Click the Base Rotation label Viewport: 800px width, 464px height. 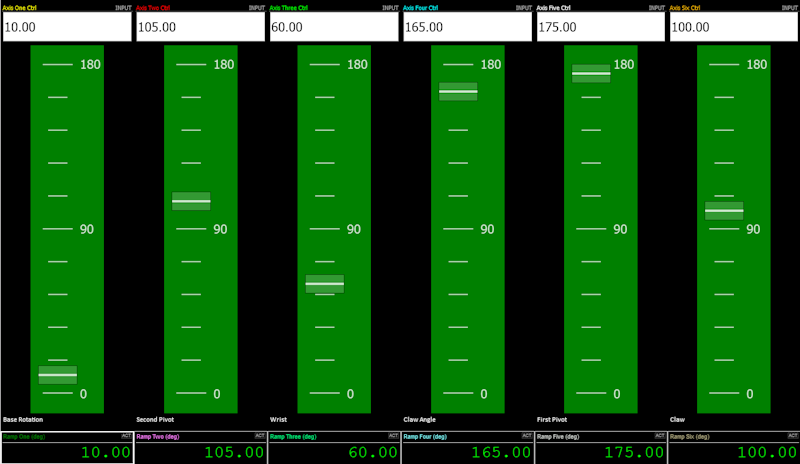coord(23,420)
